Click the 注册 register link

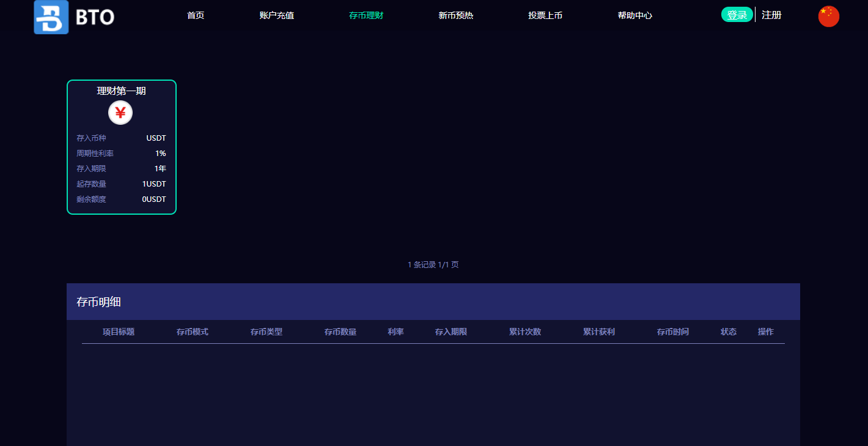[771, 15]
